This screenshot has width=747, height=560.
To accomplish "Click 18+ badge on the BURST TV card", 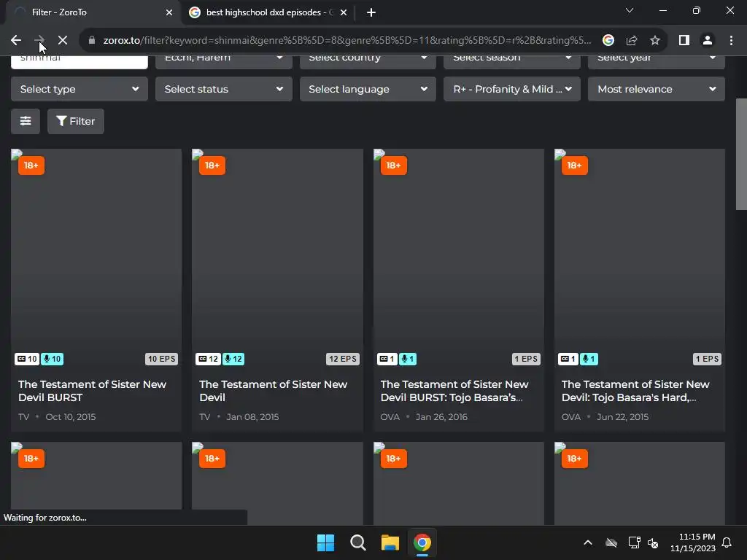I will pyautogui.click(x=31, y=166).
